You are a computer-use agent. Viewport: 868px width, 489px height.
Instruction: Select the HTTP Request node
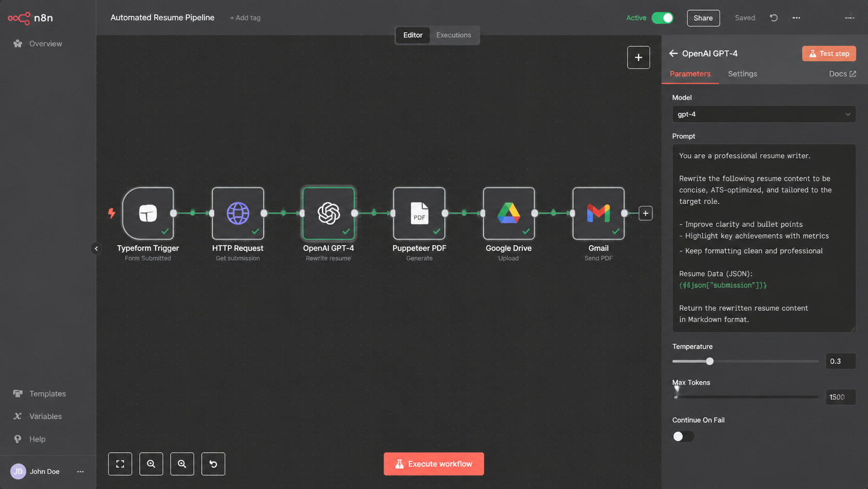tap(238, 214)
